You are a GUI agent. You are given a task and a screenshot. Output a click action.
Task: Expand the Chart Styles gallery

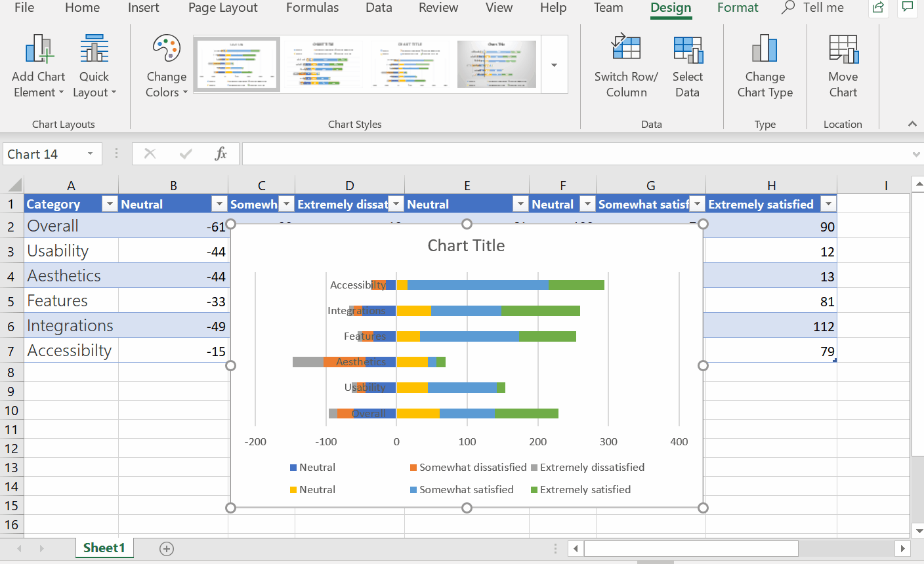pyautogui.click(x=555, y=65)
